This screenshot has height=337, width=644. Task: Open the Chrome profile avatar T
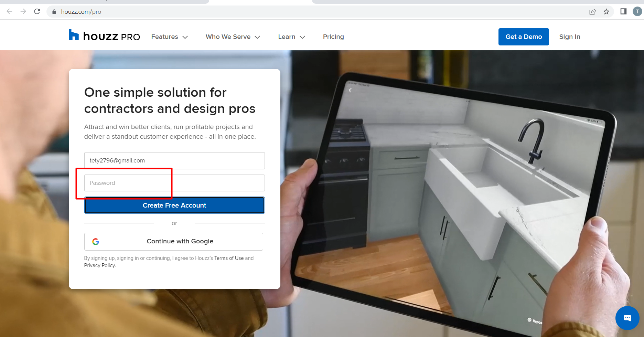coord(637,12)
